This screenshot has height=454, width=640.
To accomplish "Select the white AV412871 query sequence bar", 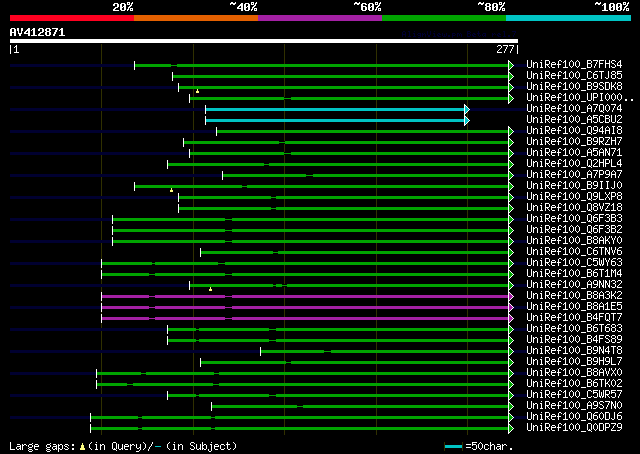I will (264, 41).
